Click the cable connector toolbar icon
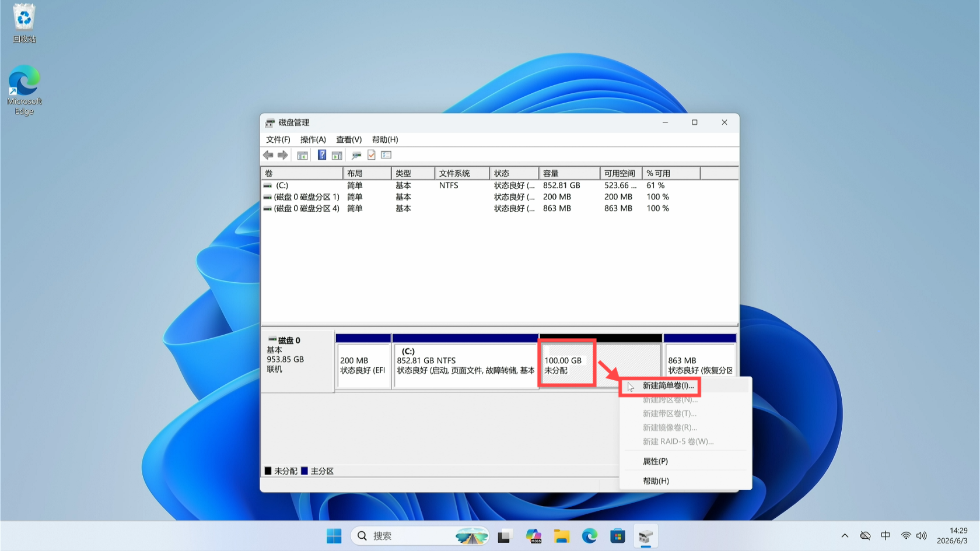The image size is (980, 551). point(356,155)
